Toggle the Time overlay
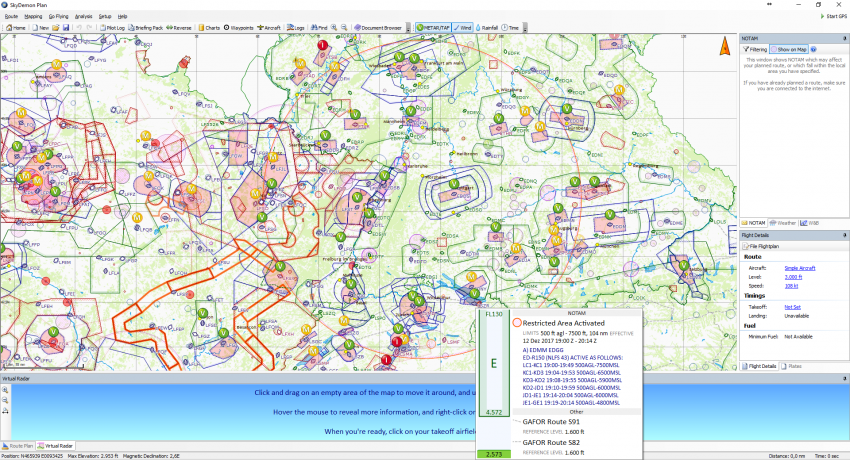The height and width of the screenshot is (460, 850). (x=511, y=28)
